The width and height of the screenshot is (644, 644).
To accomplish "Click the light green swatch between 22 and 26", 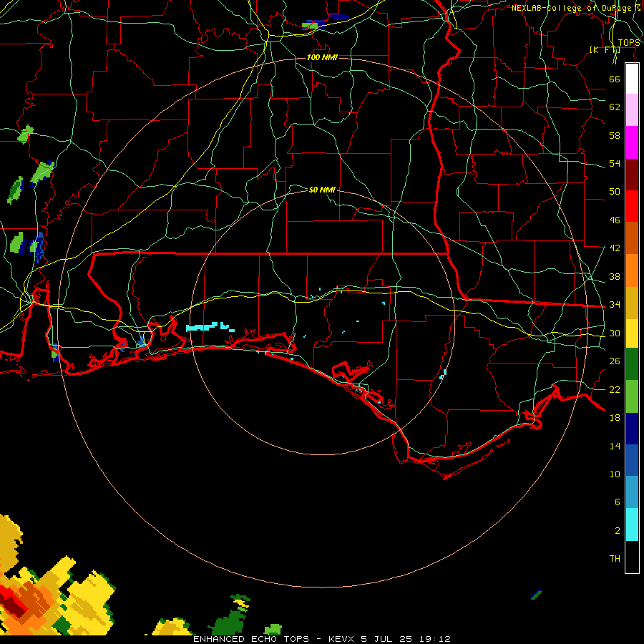I will click(632, 396).
